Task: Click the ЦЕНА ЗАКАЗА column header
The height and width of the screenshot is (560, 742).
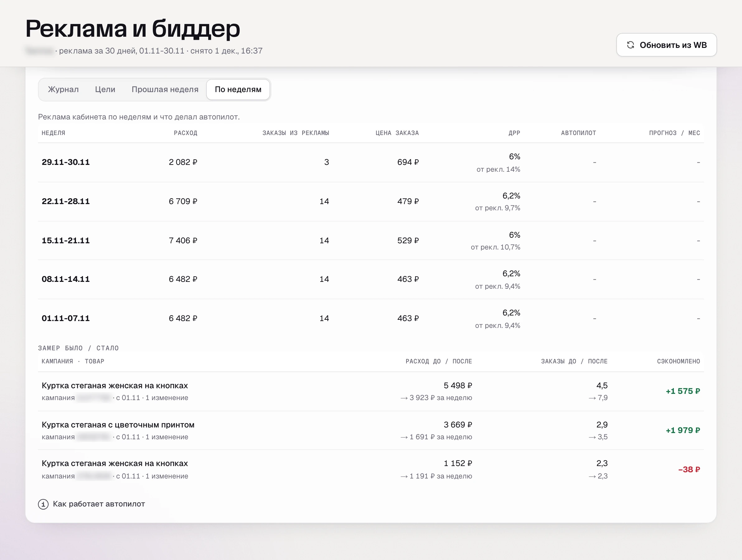Action: (x=397, y=133)
